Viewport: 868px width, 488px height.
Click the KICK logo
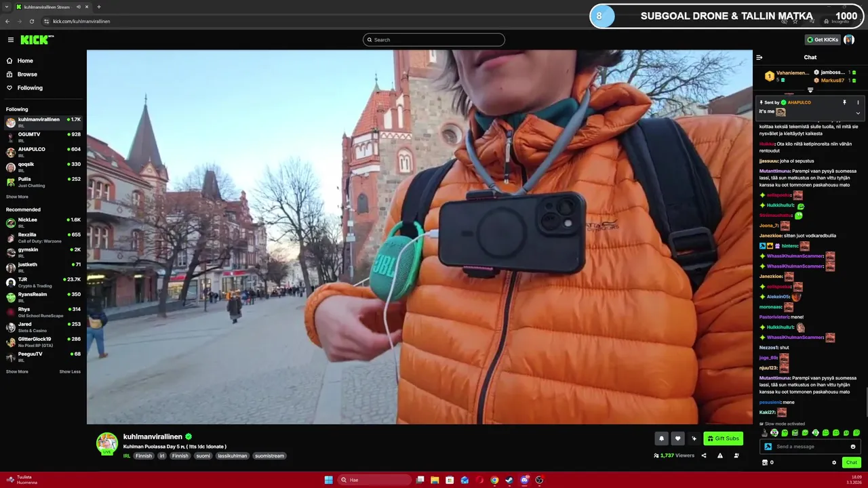tap(37, 40)
